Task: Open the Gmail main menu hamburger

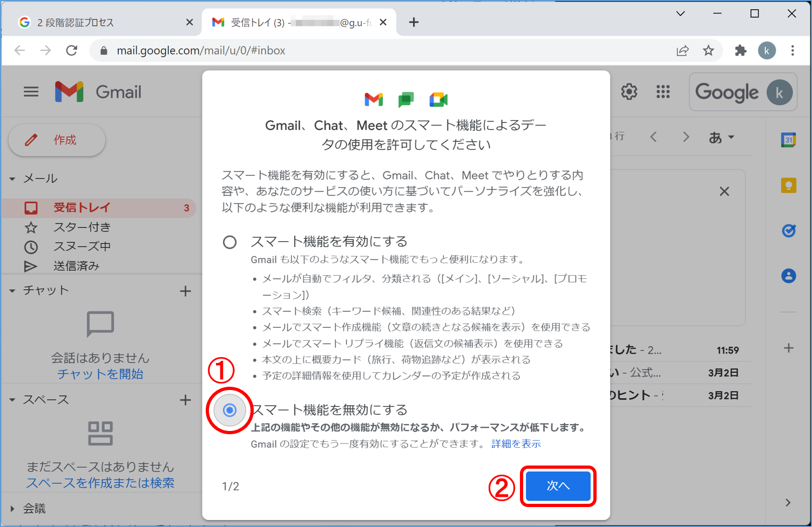Action: (31, 92)
